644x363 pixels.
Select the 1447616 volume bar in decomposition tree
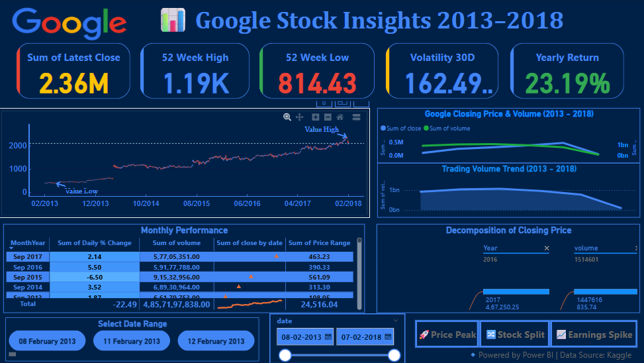tap(606, 291)
